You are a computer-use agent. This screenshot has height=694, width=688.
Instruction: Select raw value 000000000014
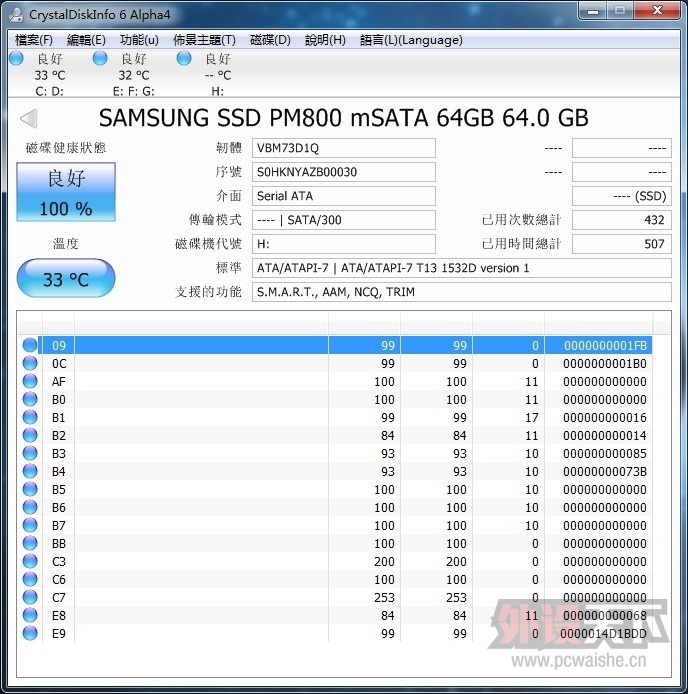[605, 436]
